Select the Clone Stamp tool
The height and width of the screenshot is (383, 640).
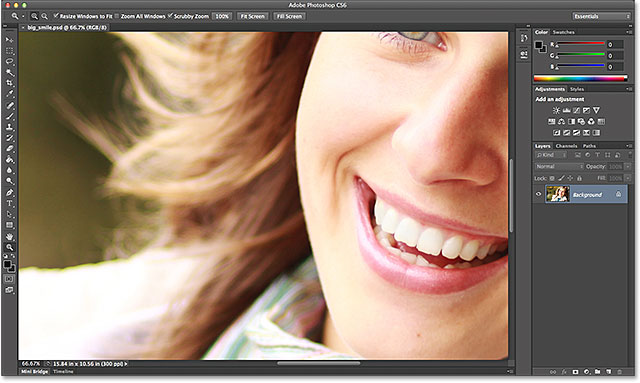(9, 127)
